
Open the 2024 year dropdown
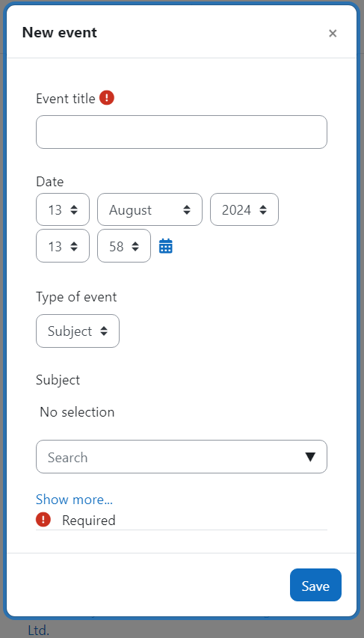pyautogui.click(x=244, y=209)
